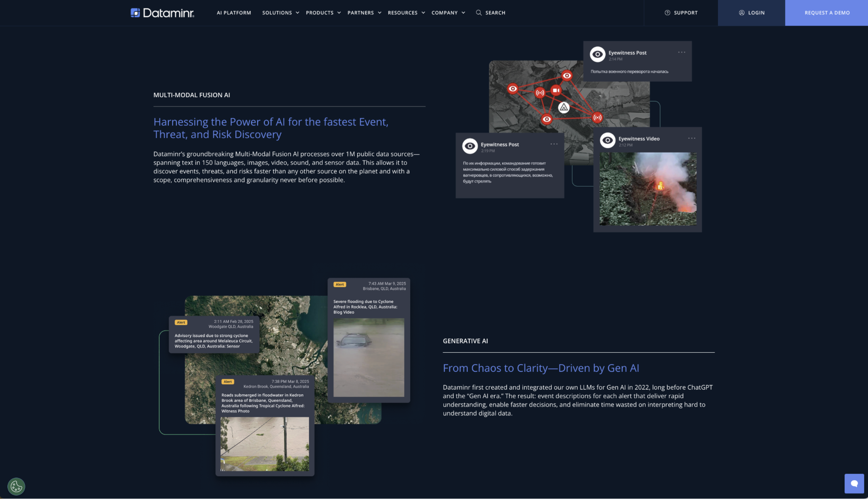868x500 pixels.
Task: Click the support question mark icon
Action: click(667, 13)
